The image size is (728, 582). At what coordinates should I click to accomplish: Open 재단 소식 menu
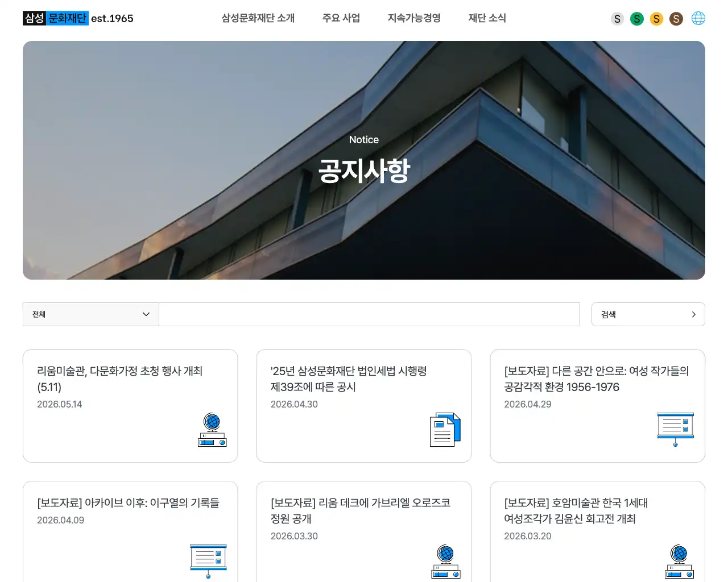point(487,18)
